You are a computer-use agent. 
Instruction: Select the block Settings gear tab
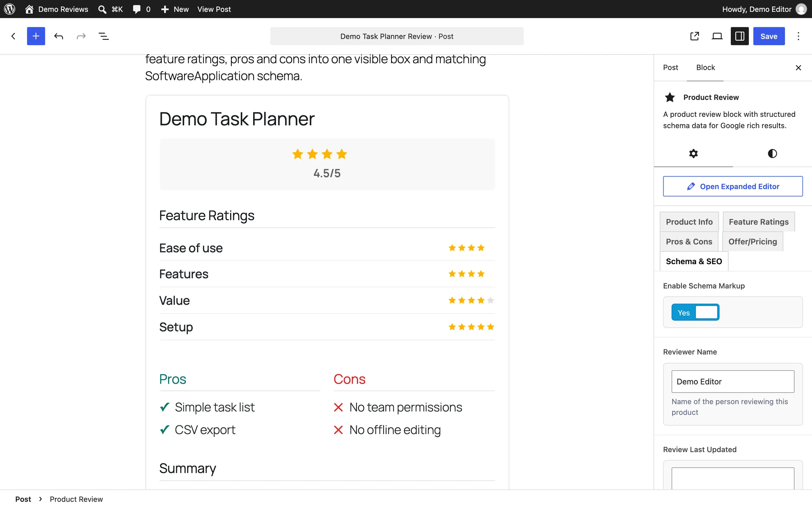point(693,154)
